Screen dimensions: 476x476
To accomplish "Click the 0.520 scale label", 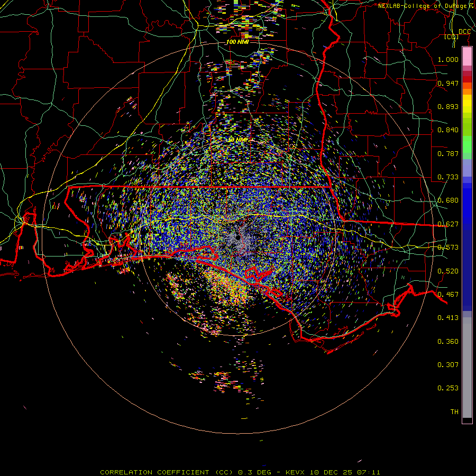I will [x=448, y=271].
